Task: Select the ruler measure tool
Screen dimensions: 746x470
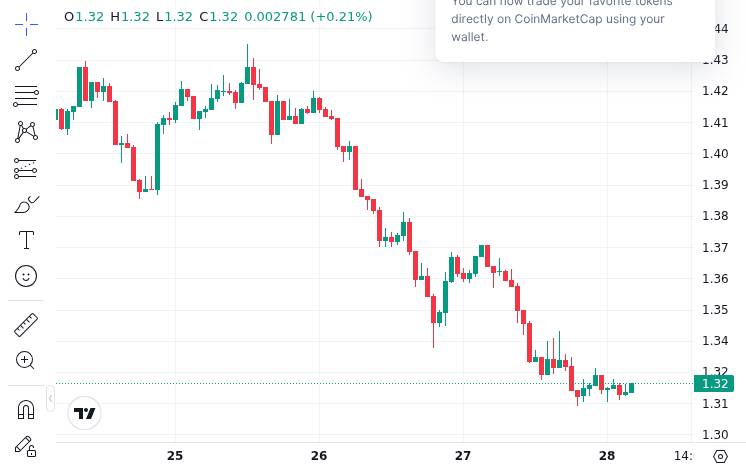Action: (x=26, y=324)
